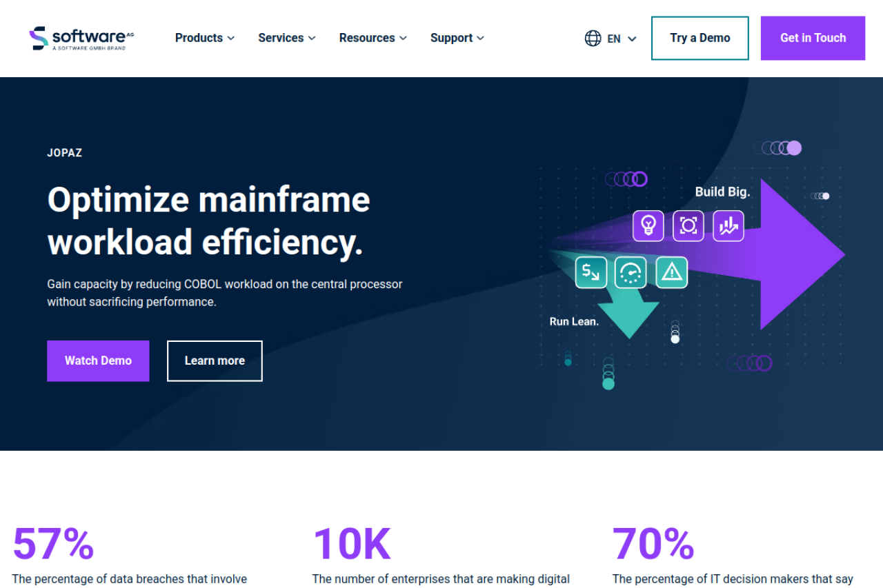Click 'The number of enterprises' text
The width and height of the screenshot is (883, 588).
[441, 579]
